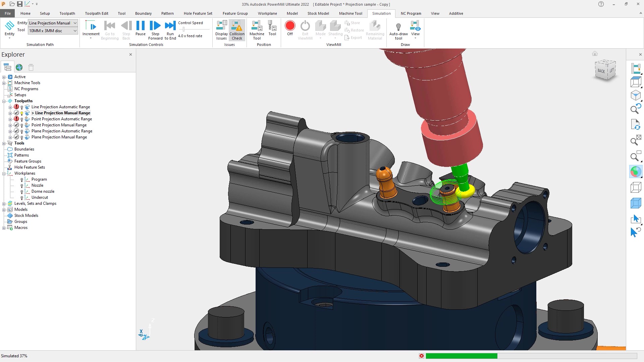Viewport: 644px width, 362px height.
Task: Close the Explorer panel
Action: pos(131,54)
